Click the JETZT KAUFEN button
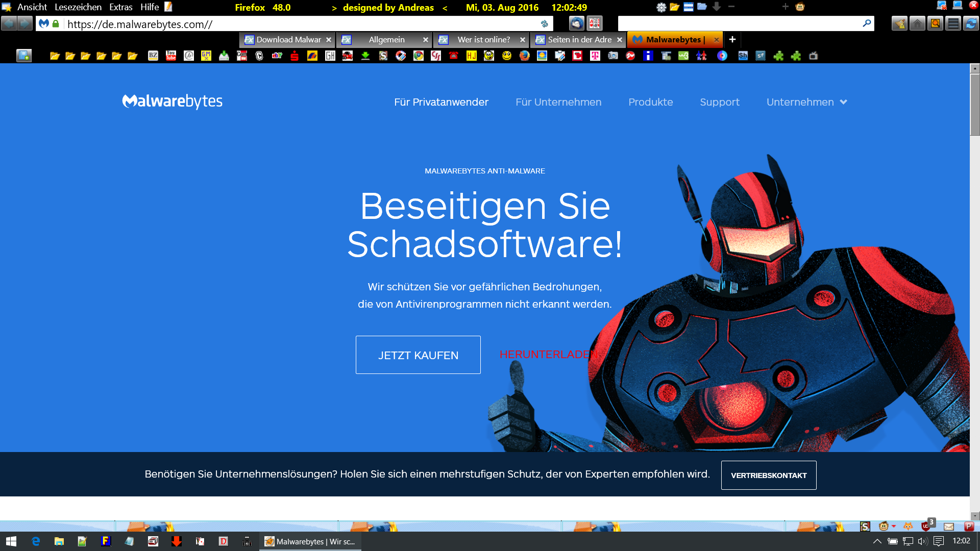 click(x=418, y=355)
